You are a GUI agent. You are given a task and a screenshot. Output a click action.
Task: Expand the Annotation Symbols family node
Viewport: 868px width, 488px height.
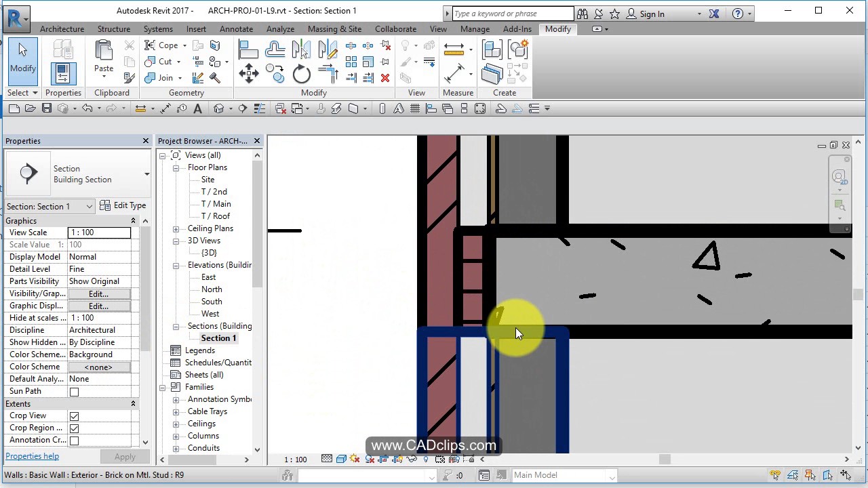pyautogui.click(x=176, y=399)
